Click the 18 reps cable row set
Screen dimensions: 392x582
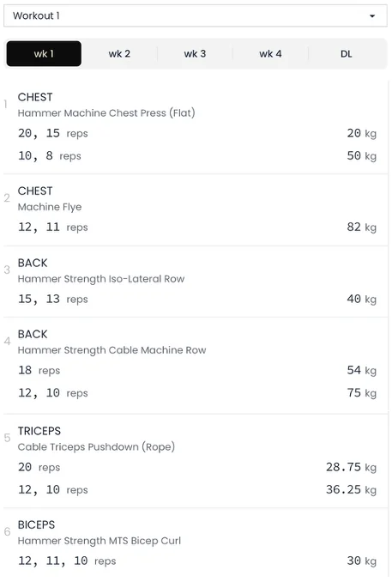pyautogui.click(x=39, y=371)
